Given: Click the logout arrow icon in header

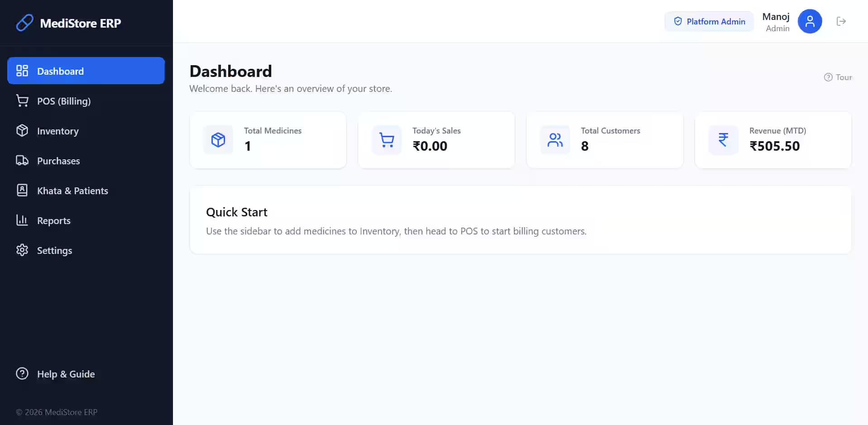Looking at the screenshot, I should pos(841,21).
